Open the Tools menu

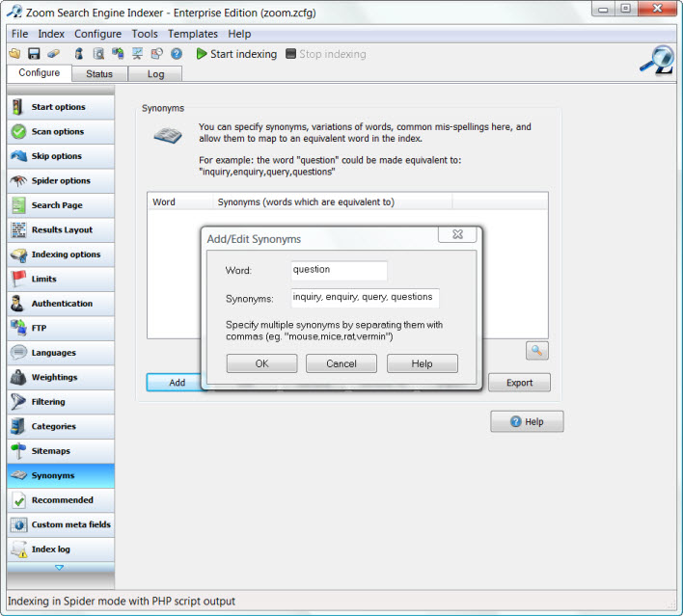coord(145,34)
